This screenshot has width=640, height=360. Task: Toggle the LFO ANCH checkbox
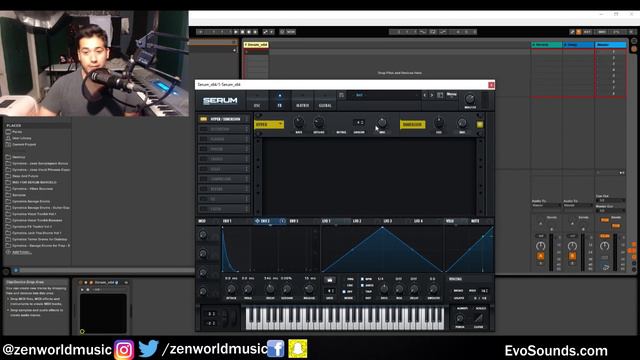[x=362, y=285]
